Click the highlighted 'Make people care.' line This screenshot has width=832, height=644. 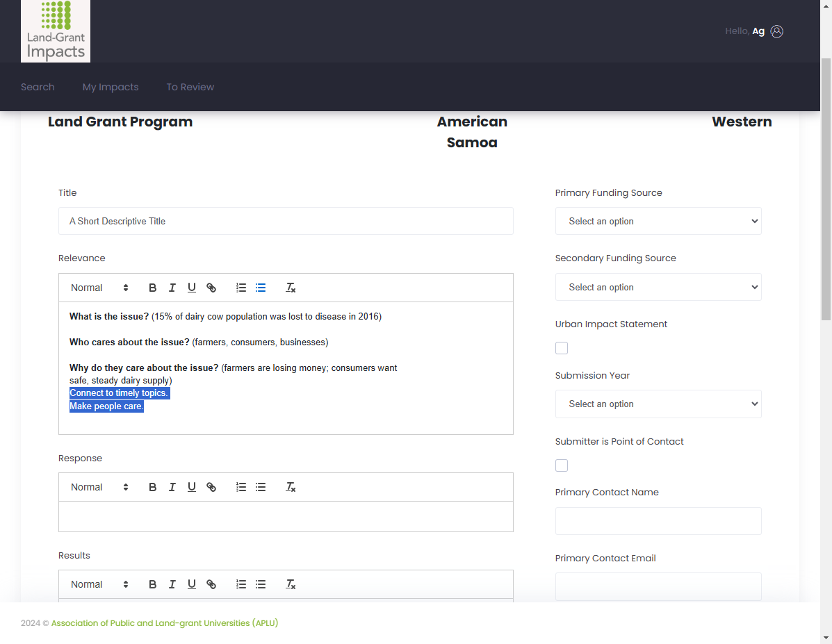point(106,406)
